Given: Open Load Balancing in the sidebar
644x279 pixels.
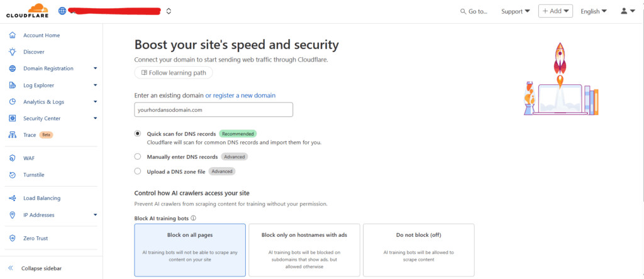Looking at the screenshot, I should (42, 198).
